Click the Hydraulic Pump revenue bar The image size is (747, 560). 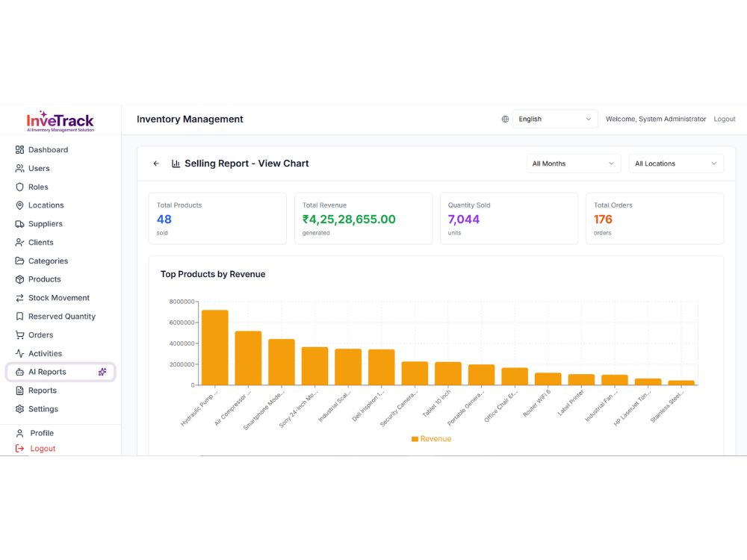[x=215, y=348]
